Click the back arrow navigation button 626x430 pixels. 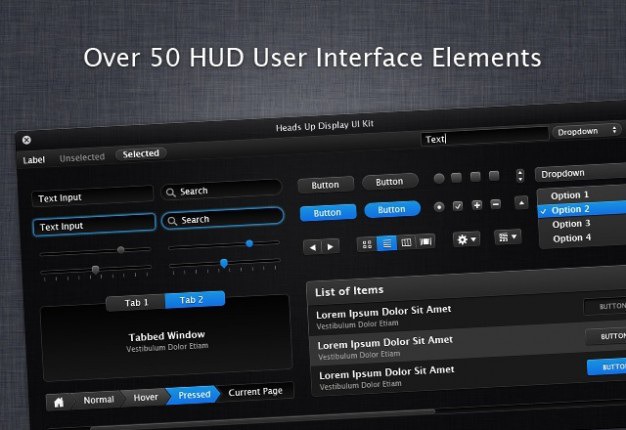tap(312, 247)
